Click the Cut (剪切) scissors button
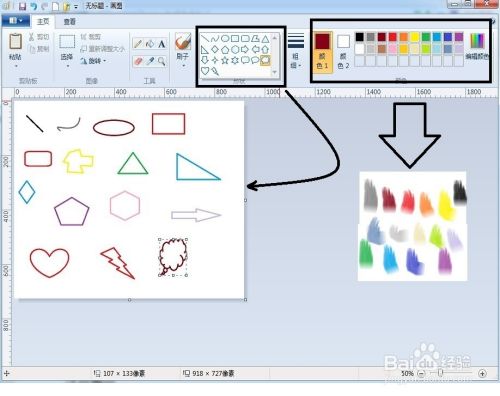Screen dimensions: 500x396 click(x=39, y=37)
